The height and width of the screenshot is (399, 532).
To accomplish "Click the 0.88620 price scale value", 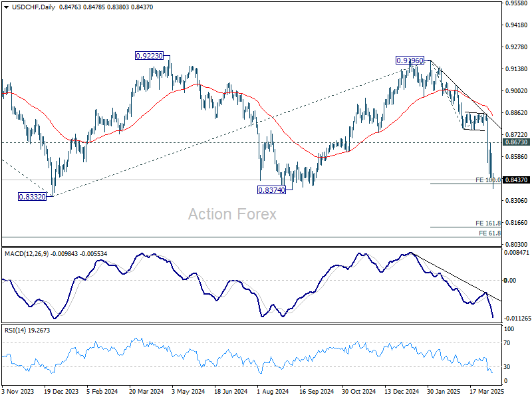I will click(x=517, y=112).
